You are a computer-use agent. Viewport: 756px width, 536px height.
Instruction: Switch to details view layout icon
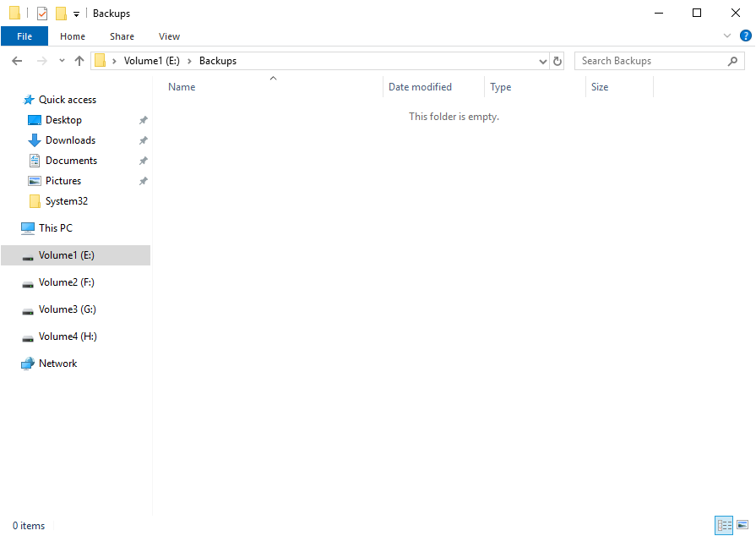pos(724,525)
